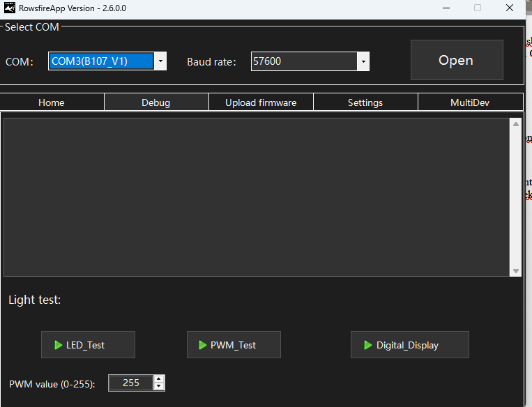This screenshot has width=532, height=407.
Task: Click the log scrollbar up arrow
Action: tap(516, 124)
